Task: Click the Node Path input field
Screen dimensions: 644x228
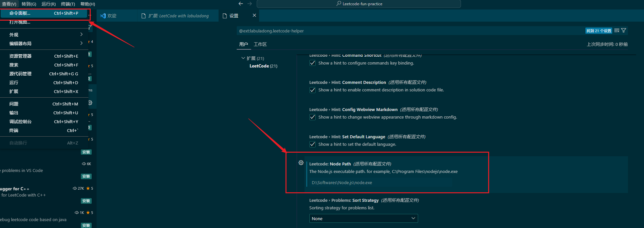Action: pyautogui.click(x=380, y=182)
